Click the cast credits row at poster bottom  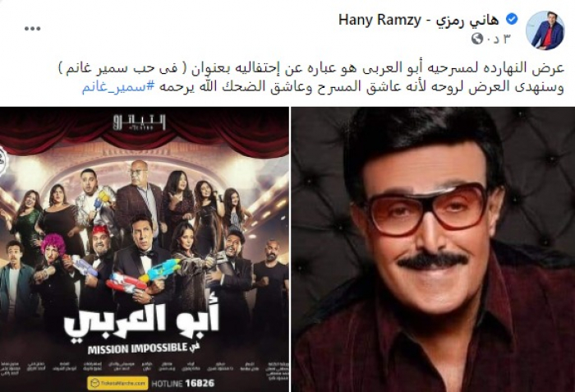coord(145,367)
